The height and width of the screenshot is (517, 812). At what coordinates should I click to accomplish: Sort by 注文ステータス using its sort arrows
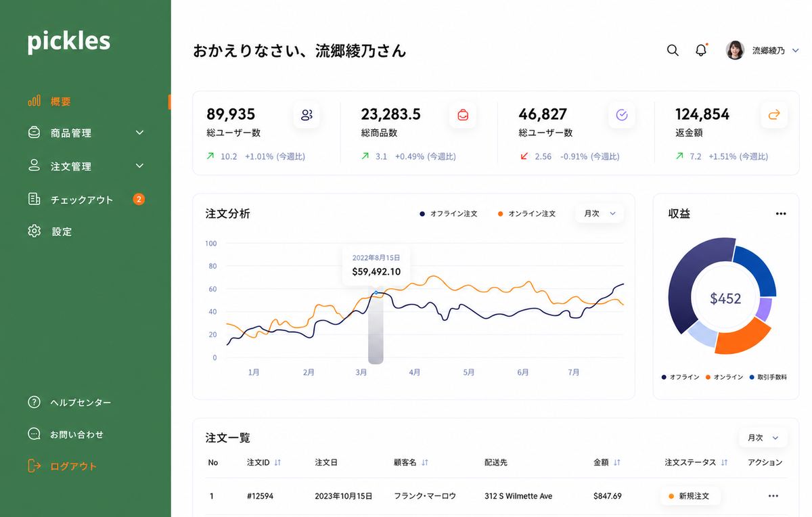point(724,462)
